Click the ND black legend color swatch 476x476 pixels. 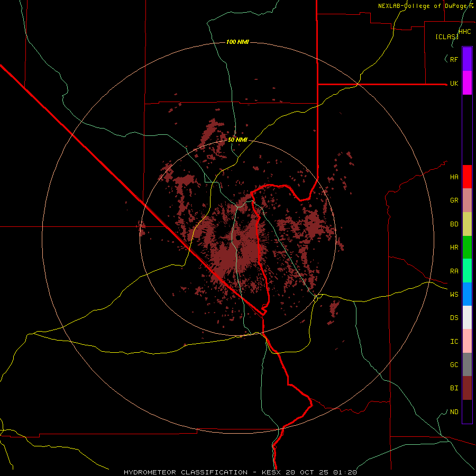(467, 411)
